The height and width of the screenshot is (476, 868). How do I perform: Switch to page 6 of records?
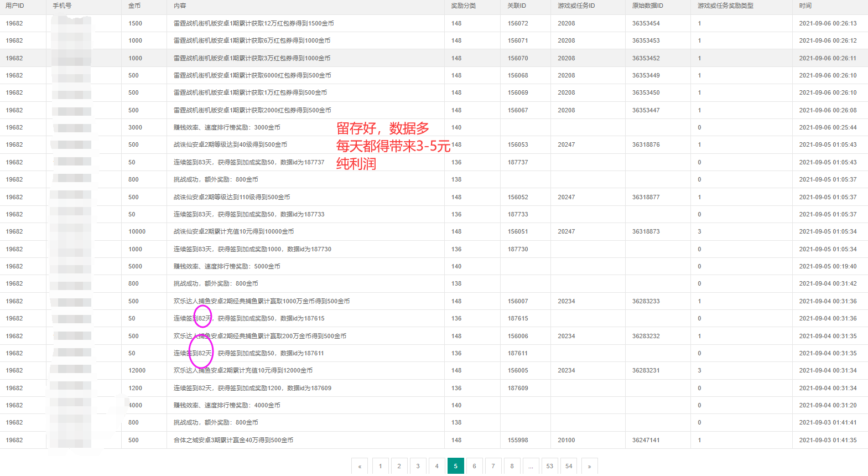(474, 466)
